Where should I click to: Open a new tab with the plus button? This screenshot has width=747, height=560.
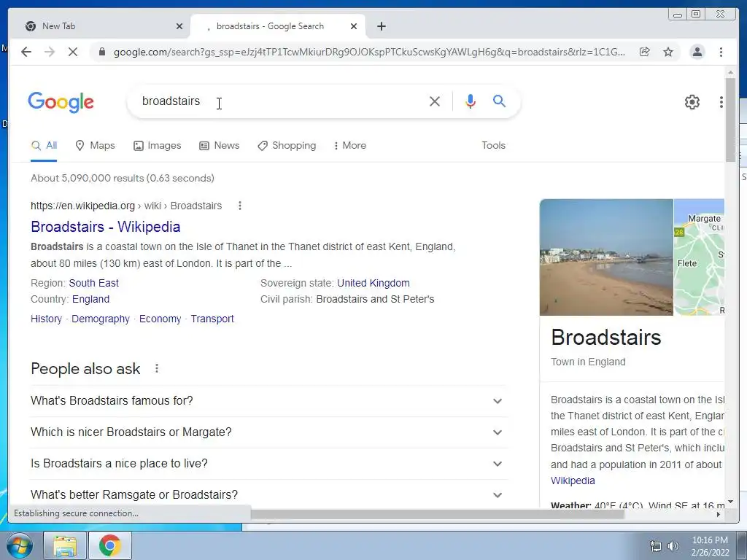[x=381, y=26]
